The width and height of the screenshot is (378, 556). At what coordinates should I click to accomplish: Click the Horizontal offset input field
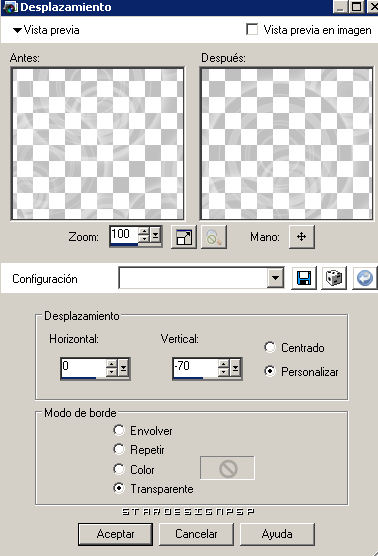pos(83,367)
